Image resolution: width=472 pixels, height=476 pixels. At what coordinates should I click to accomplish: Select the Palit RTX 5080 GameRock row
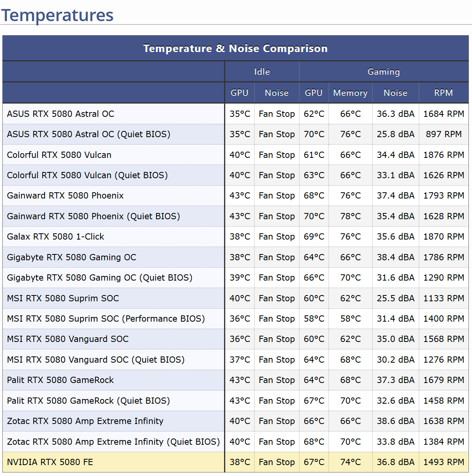click(60, 380)
